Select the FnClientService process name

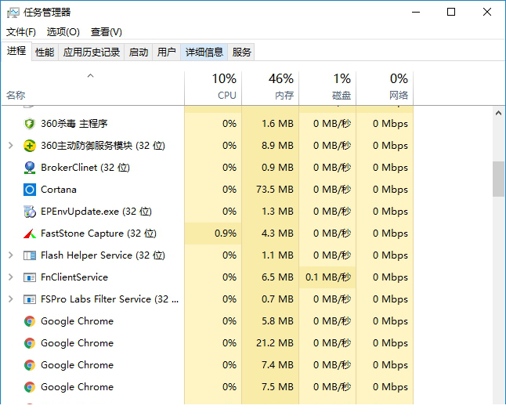point(74,277)
